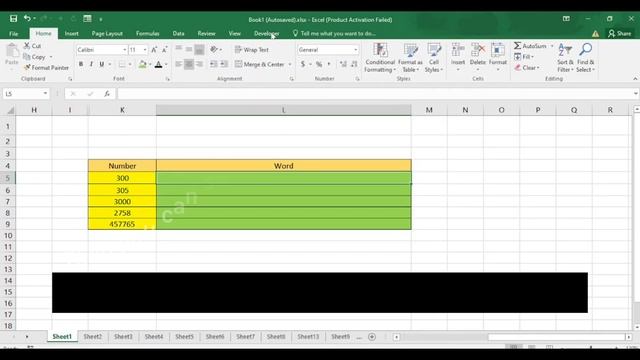The width and height of the screenshot is (640, 360).
Task: Switch to the Page Layout tab
Action: [107, 33]
